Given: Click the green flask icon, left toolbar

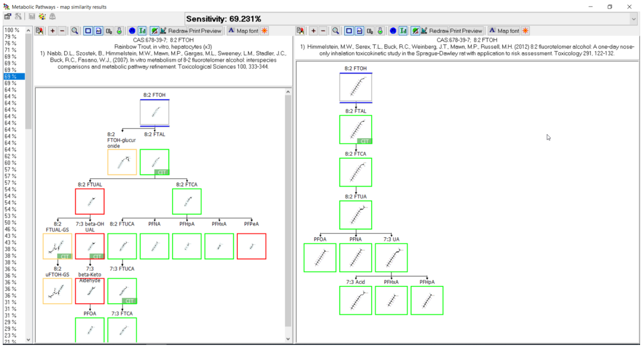Looking at the screenshot, I should pyautogui.click(x=119, y=31).
